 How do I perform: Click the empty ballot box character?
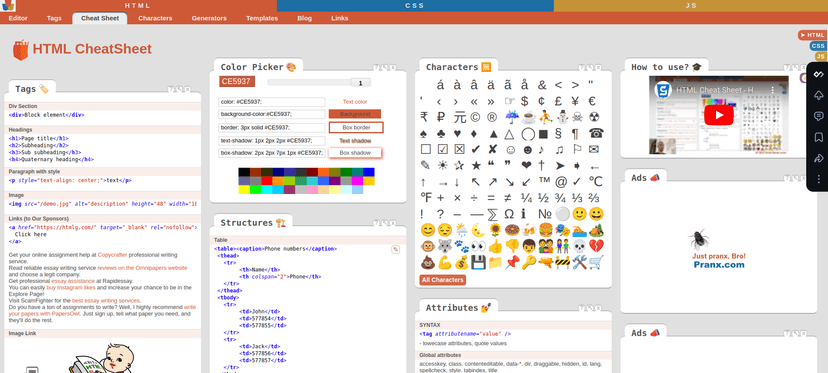pos(426,150)
